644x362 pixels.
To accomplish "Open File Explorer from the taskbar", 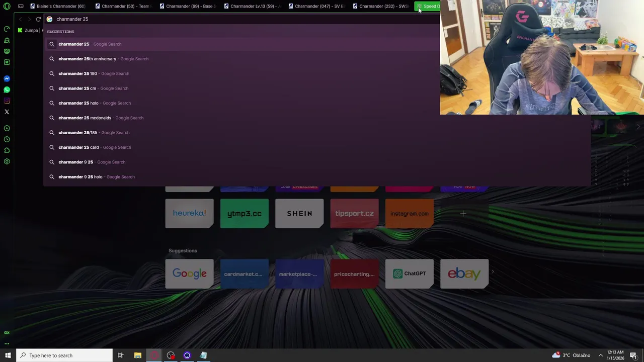I will pyautogui.click(x=137, y=355).
